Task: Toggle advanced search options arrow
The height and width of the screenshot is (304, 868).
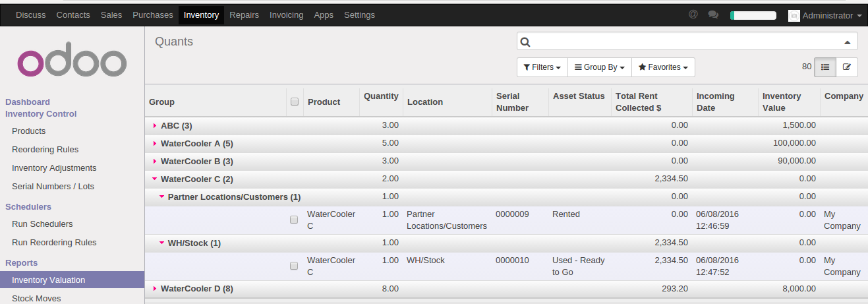Action: 848,42
